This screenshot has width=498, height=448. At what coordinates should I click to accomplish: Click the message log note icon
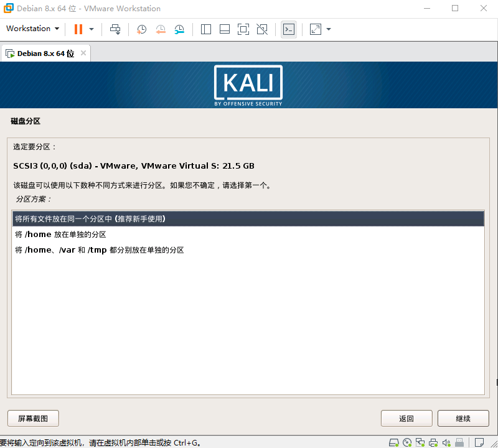[x=479, y=442]
